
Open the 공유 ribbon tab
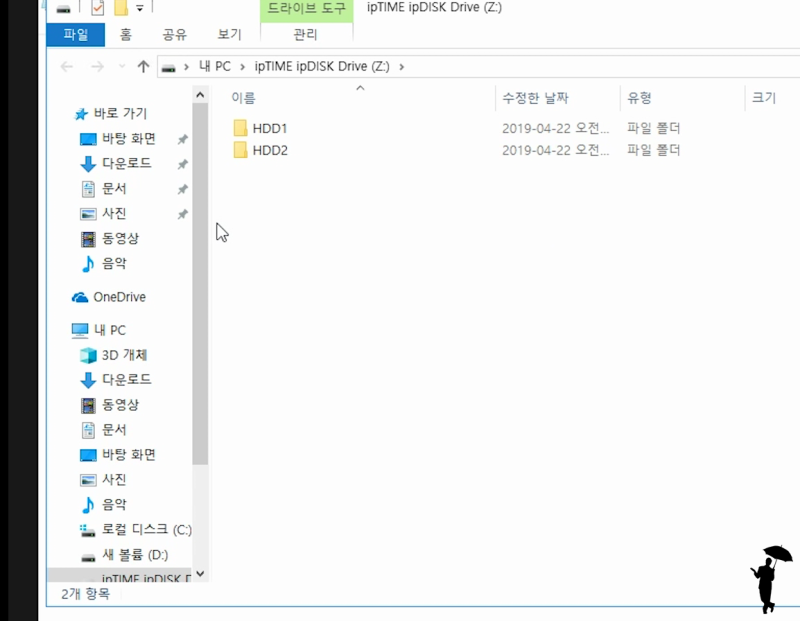[174, 35]
